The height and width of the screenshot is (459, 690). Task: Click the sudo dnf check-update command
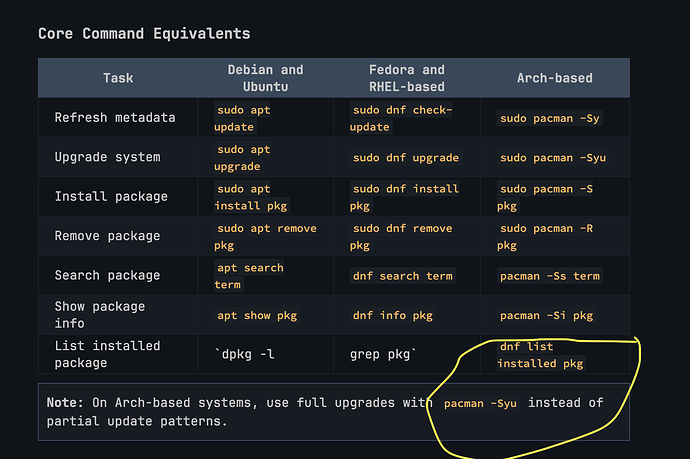click(401, 118)
